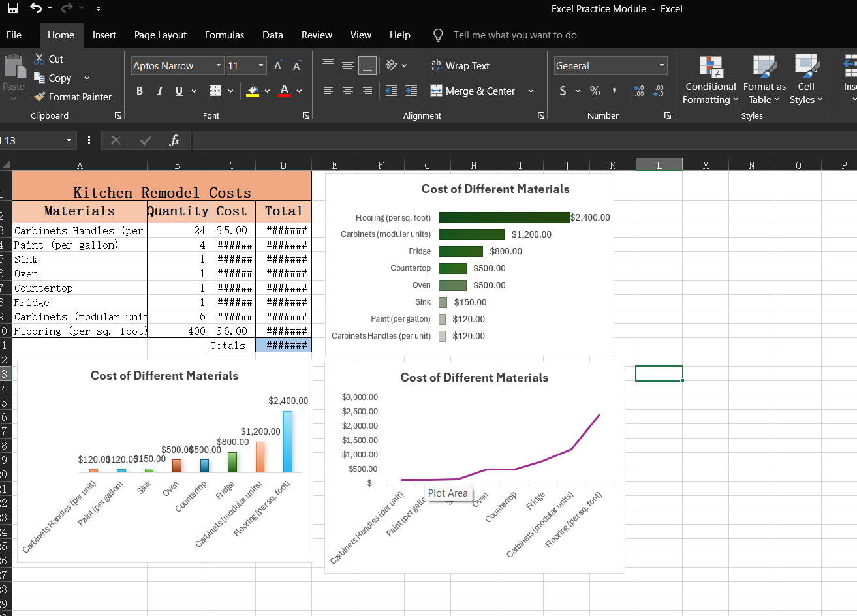Click the Redo arrow icon
The width and height of the screenshot is (857, 616).
[67, 8]
